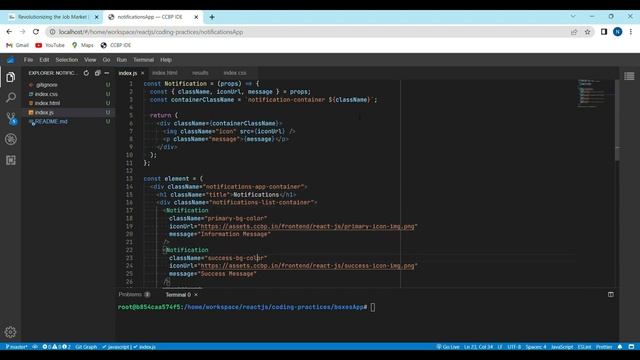
Task: Open the tab search dropdown in Chrome
Action: click(x=573, y=16)
